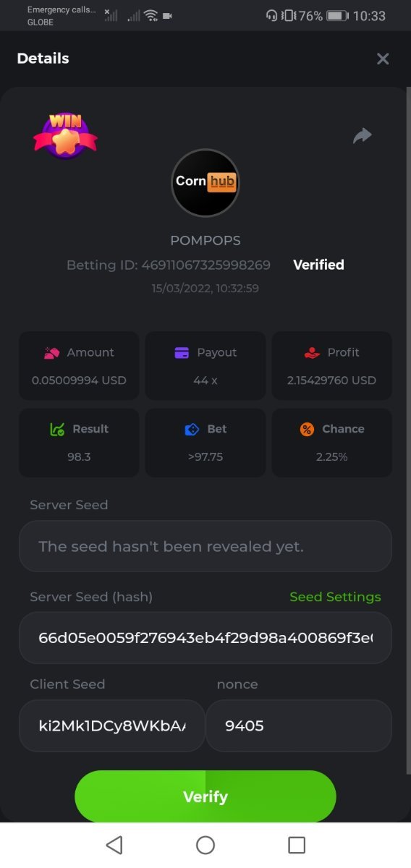The width and height of the screenshot is (411, 868).
Task: Click the green Verify button
Action: click(x=205, y=796)
